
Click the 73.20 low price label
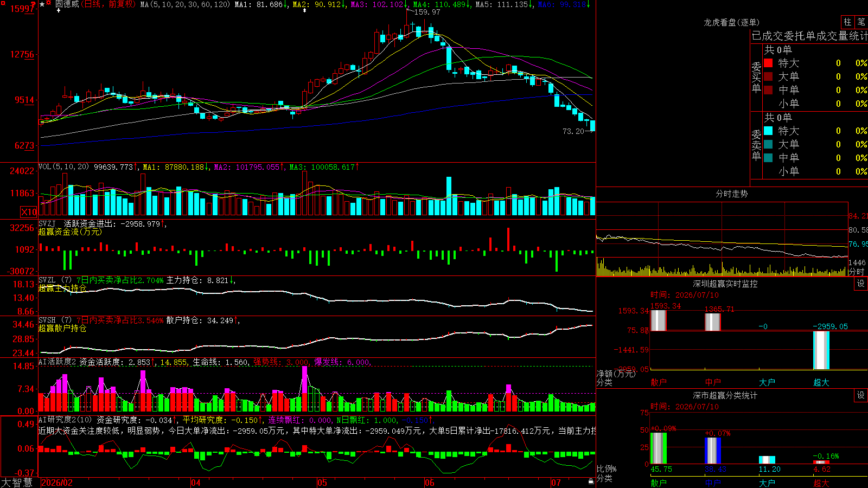pos(573,131)
